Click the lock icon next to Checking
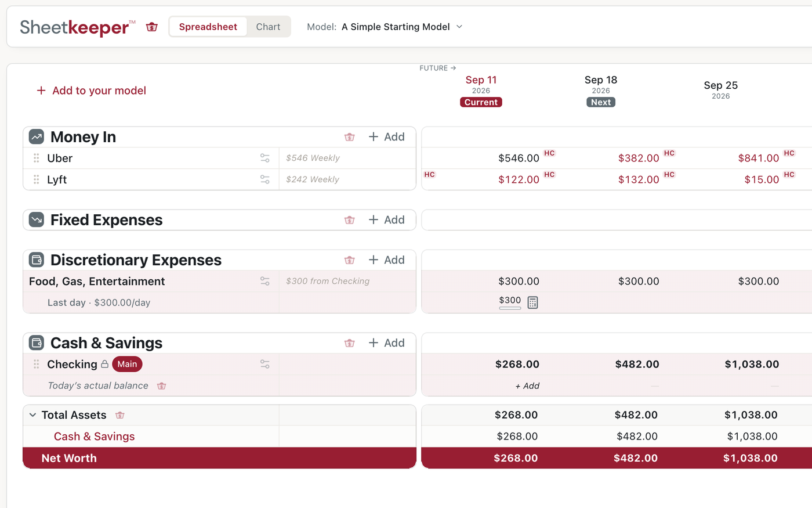Image resolution: width=812 pixels, height=508 pixels. click(x=105, y=364)
